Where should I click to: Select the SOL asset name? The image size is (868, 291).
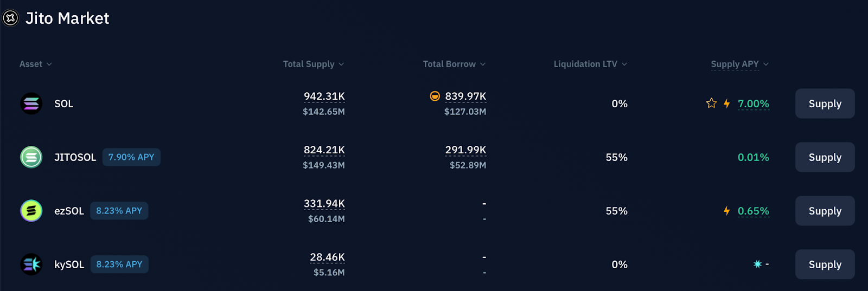point(63,104)
